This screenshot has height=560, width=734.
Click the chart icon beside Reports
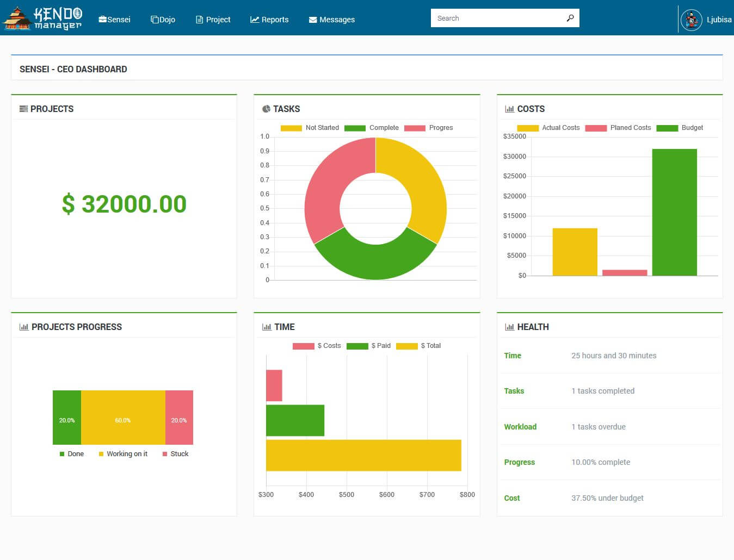pyautogui.click(x=255, y=20)
